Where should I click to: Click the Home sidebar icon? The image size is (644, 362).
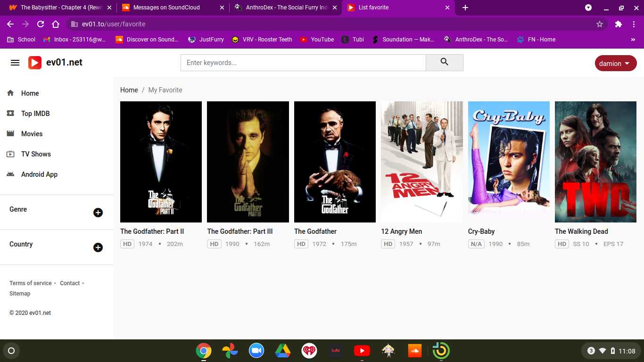click(10, 93)
